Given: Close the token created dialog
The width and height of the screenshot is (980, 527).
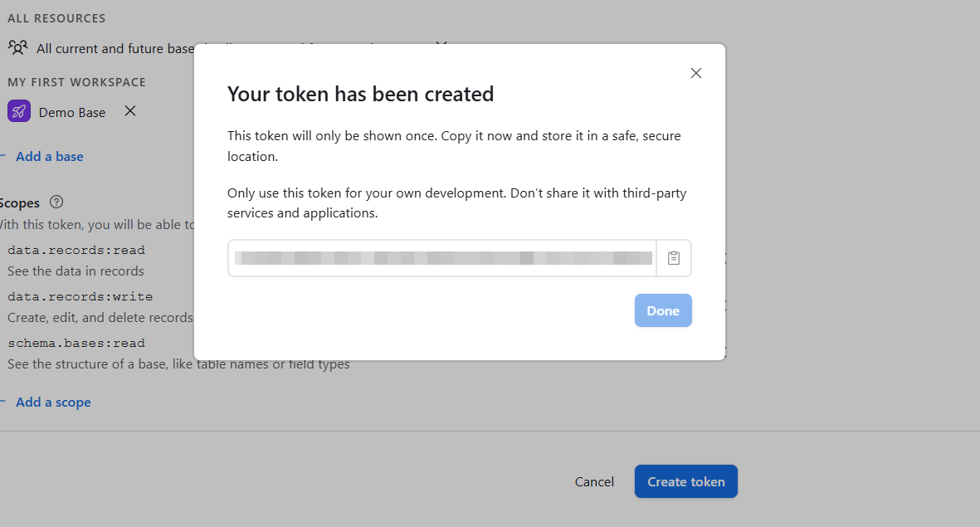Looking at the screenshot, I should pos(695,73).
